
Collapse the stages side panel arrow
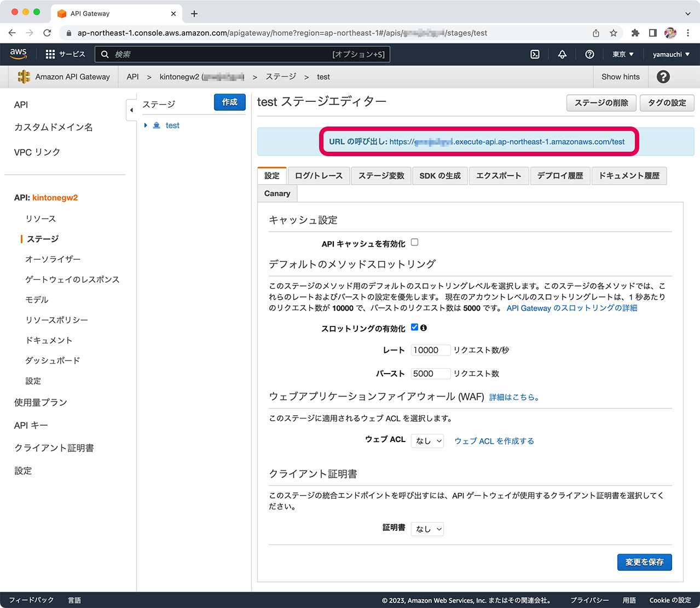(131, 110)
